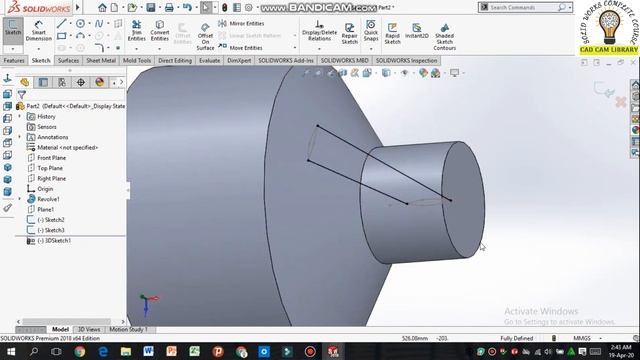Open the SOLIDWORKS Add-Ins tab
The height and width of the screenshot is (360, 640).
(x=286, y=60)
